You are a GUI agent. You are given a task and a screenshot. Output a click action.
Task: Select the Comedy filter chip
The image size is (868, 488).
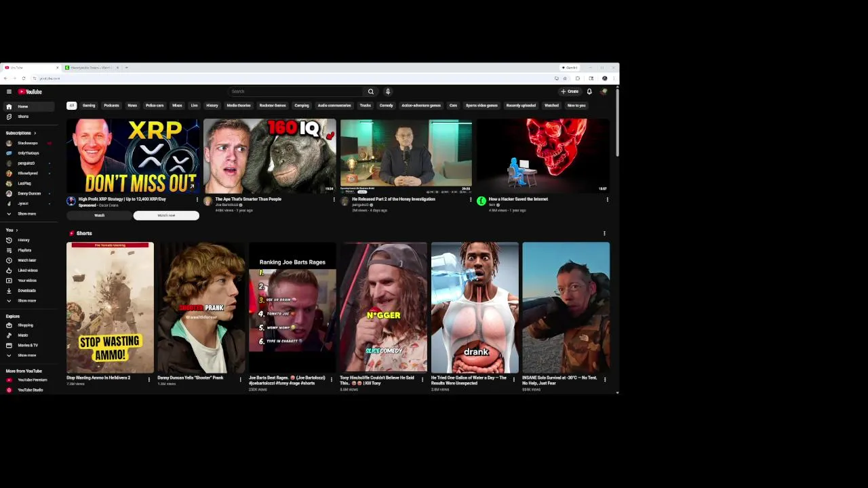pyautogui.click(x=386, y=105)
